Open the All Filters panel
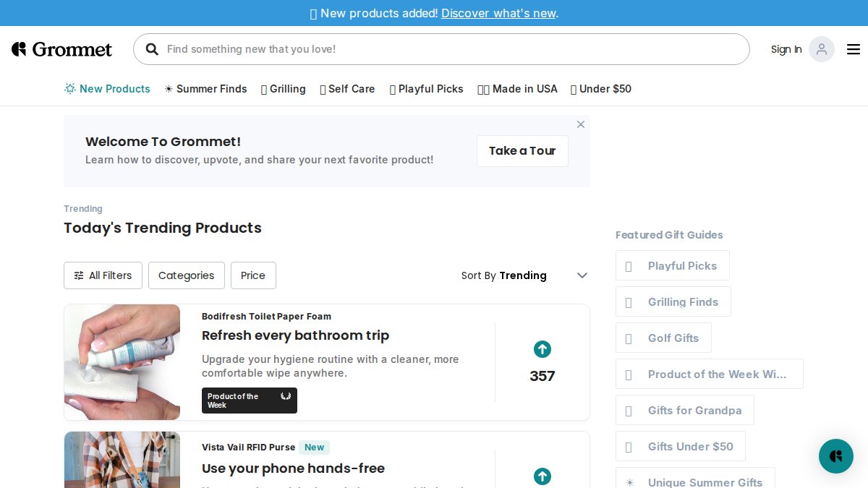Image resolution: width=868 pixels, height=488 pixels. coord(103,275)
